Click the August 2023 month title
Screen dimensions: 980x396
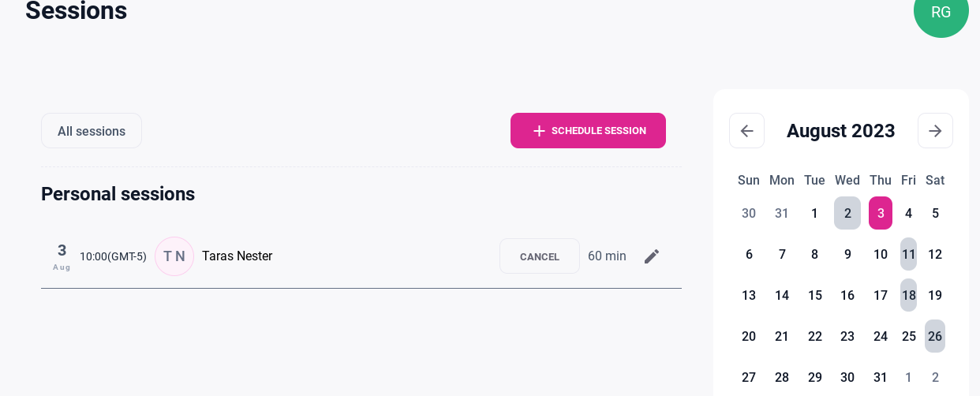(x=840, y=131)
